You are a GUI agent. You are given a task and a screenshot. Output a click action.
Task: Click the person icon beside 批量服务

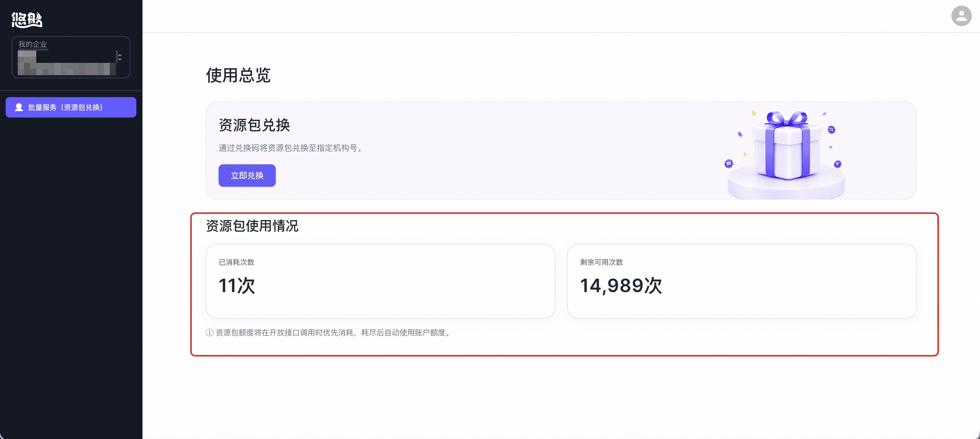point(19,107)
